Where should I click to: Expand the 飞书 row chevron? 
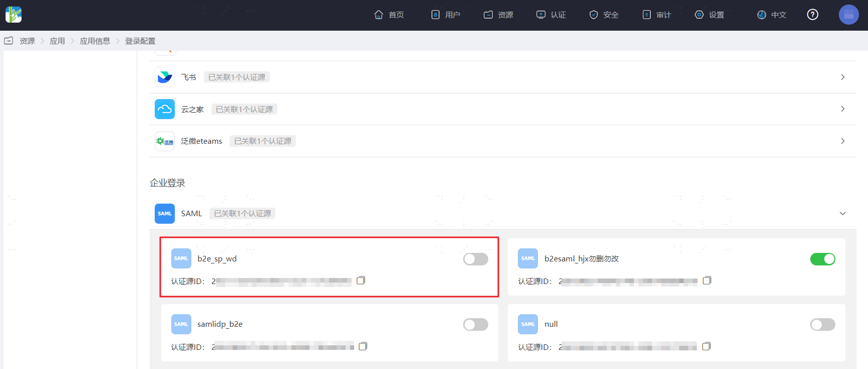click(843, 77)
